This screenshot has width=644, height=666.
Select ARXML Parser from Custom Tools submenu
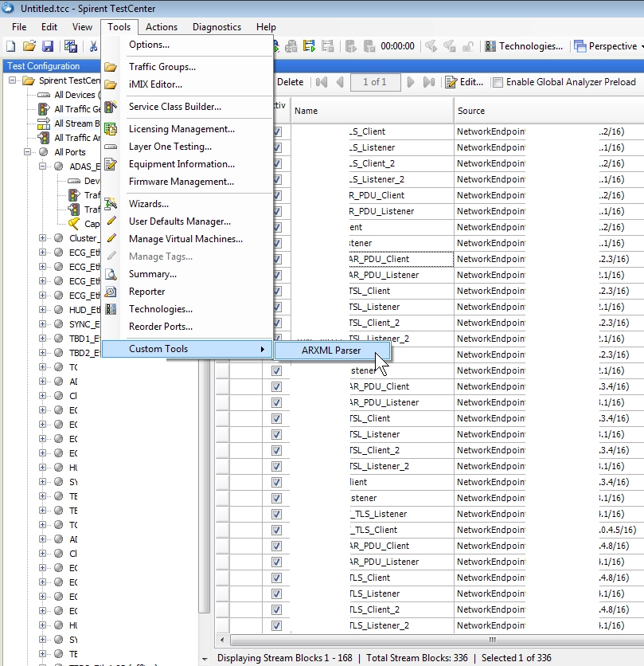pos(331,350)
